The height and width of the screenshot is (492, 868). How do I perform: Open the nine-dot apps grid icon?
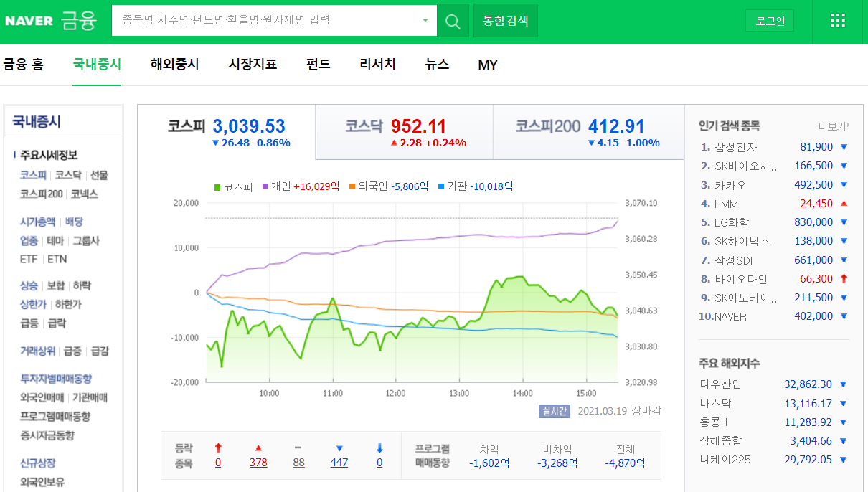[x=838, y=20]
